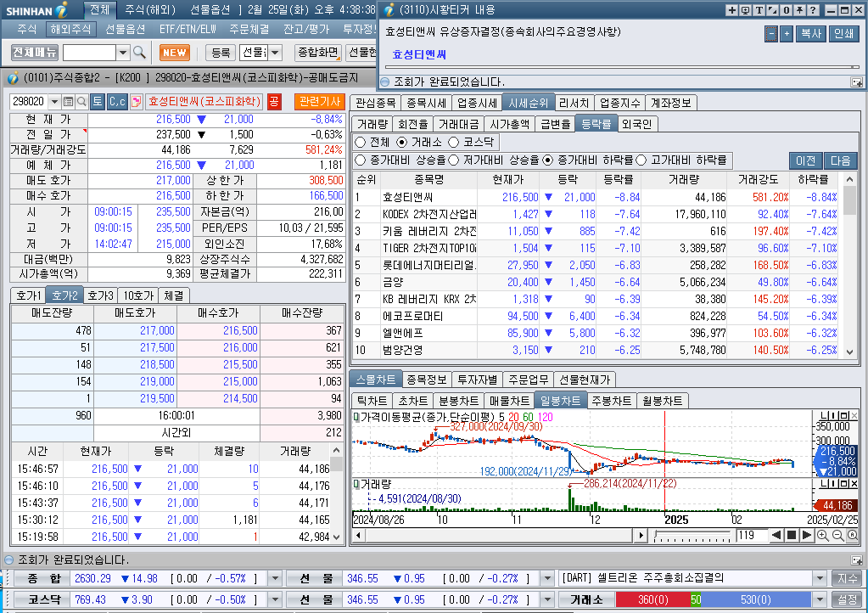The height and width of the screenshot is (613, 868).
Task: Click the orange NEW badge button
Action: click(x=175, y=53)
